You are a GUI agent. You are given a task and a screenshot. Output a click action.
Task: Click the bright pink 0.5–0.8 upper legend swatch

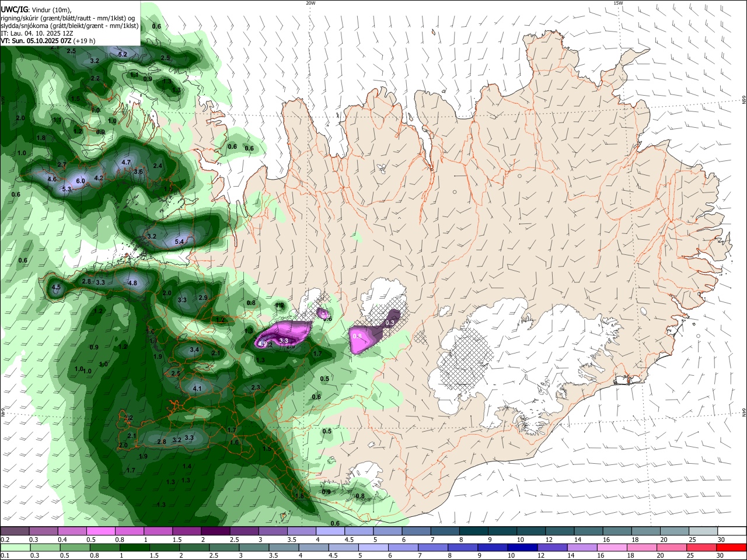100,531
